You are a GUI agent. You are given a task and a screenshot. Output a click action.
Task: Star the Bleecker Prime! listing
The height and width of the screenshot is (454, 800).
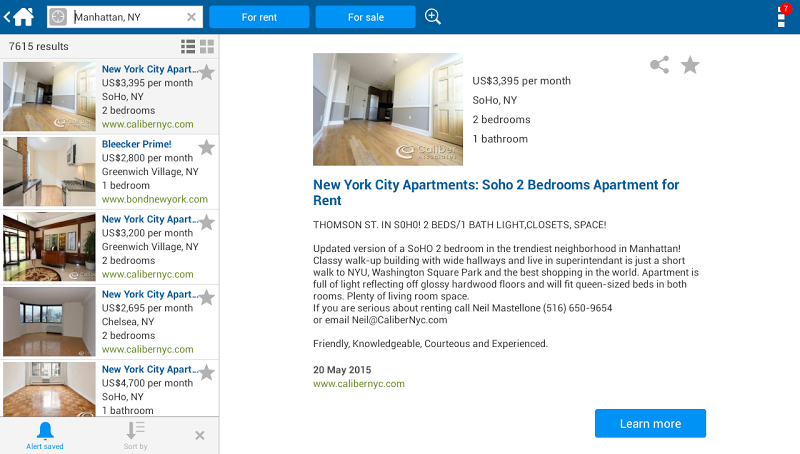point(206,147)
